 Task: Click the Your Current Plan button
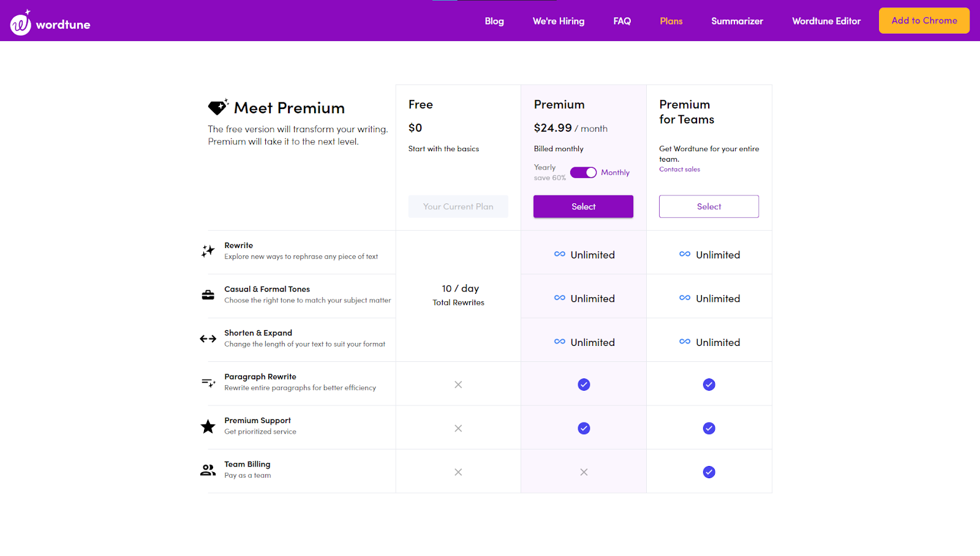click(458, 206)
